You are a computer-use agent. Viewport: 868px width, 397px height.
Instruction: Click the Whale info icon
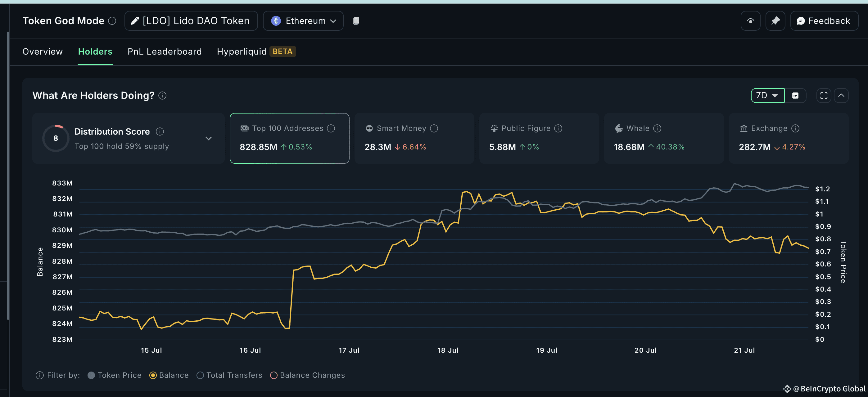click(x=658, y=129)
